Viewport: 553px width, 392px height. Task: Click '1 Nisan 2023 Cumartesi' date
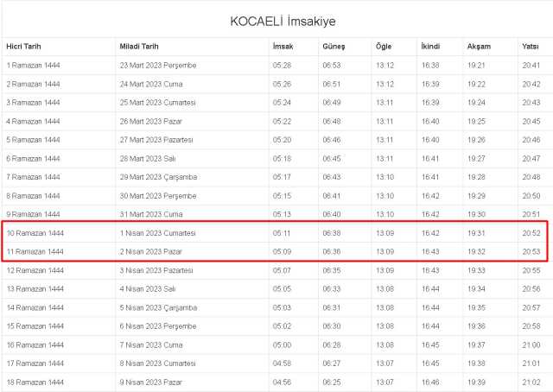[157, 233]
